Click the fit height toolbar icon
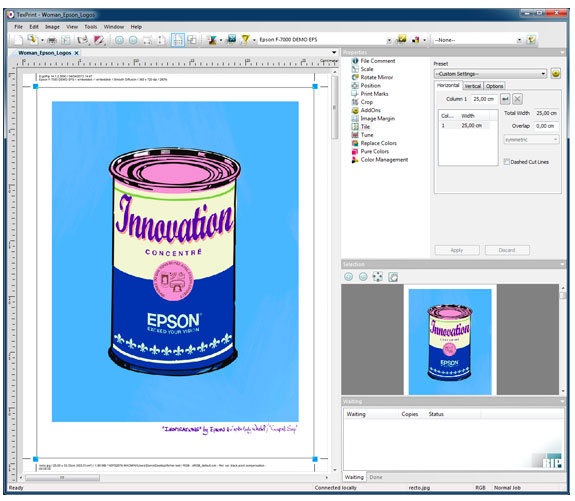575x501 pixels. point(161,40)
